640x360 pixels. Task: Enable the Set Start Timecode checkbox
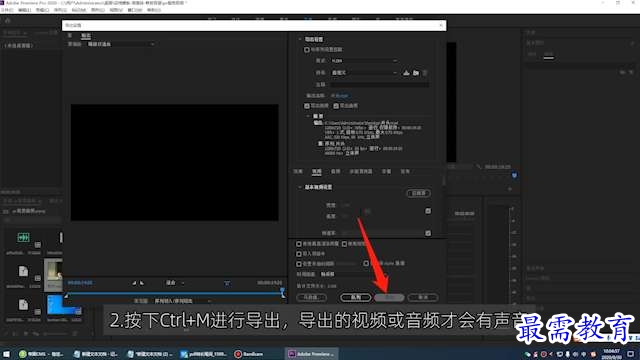(x=299, y=264)
